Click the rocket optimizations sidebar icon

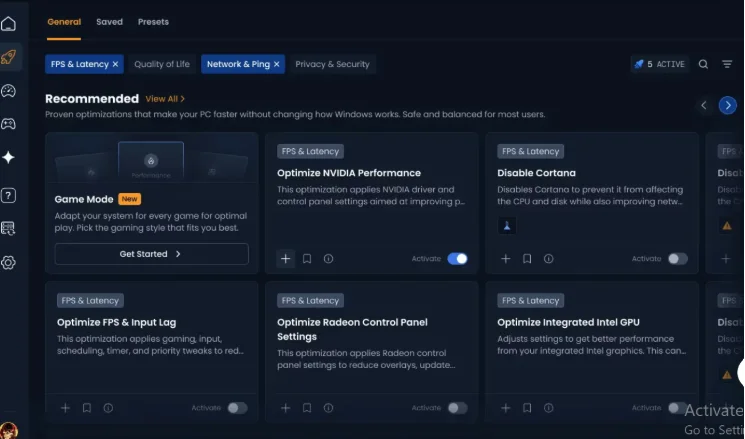[x=9, y=57]
